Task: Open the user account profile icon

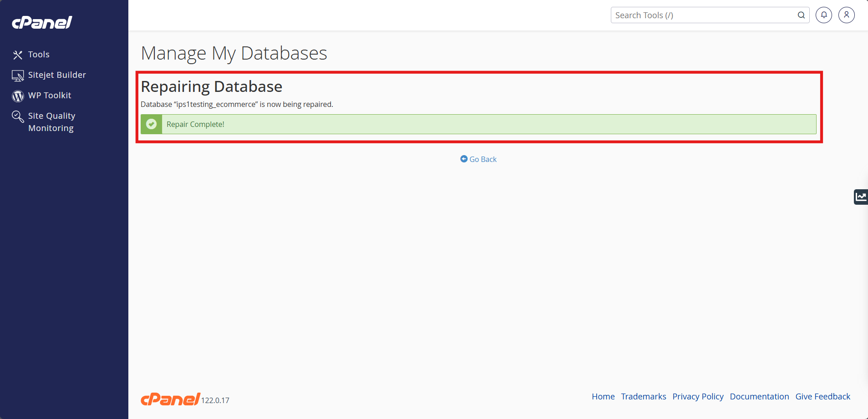Action: 847,15
